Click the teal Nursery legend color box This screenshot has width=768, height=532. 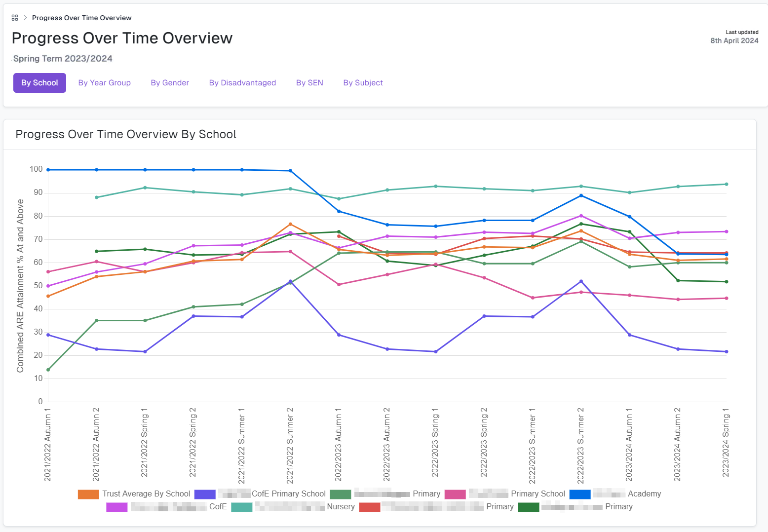241,507
